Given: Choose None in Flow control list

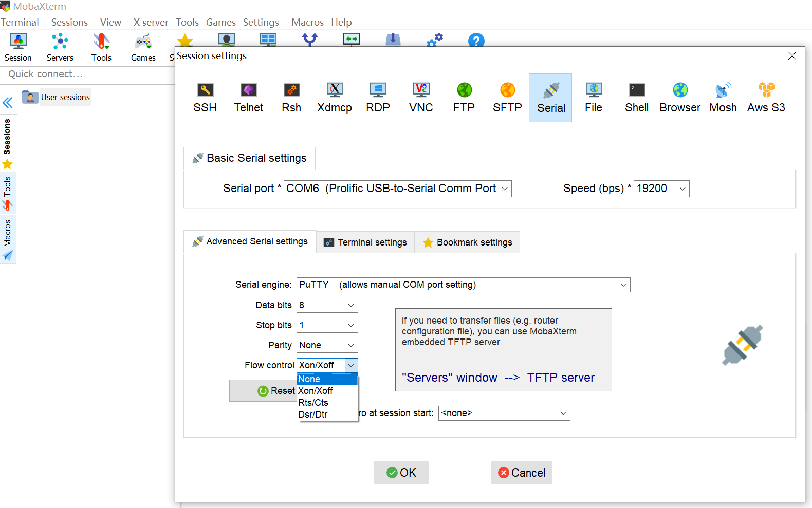Looking at the screenshot, I should [327, 379].
